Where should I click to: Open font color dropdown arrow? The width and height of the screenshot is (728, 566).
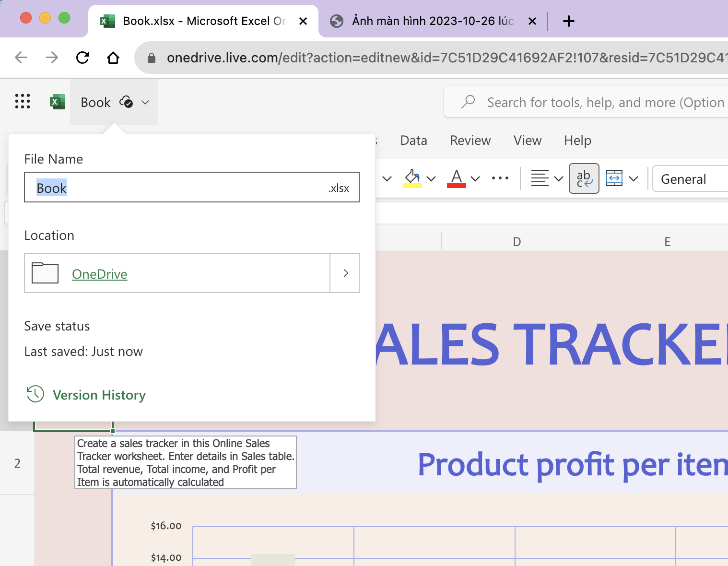tap(475, 179)
